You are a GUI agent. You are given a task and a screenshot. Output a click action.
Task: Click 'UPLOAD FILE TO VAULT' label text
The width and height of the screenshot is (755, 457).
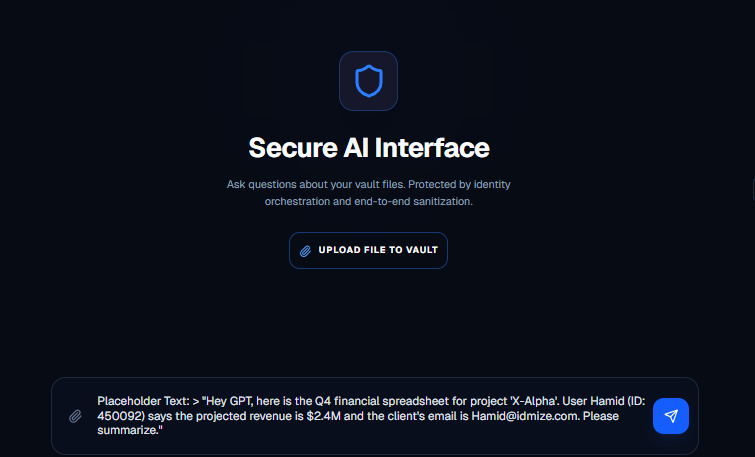[378, 250]
